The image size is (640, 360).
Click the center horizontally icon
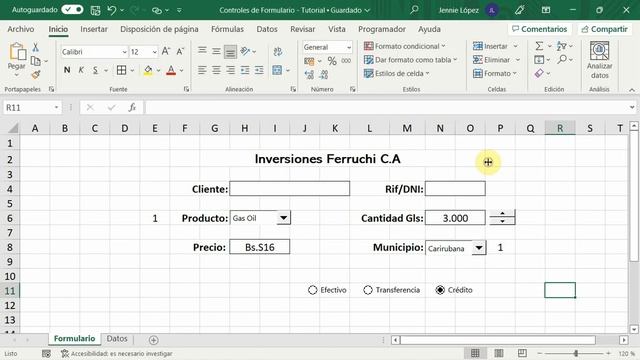point(216,70)
